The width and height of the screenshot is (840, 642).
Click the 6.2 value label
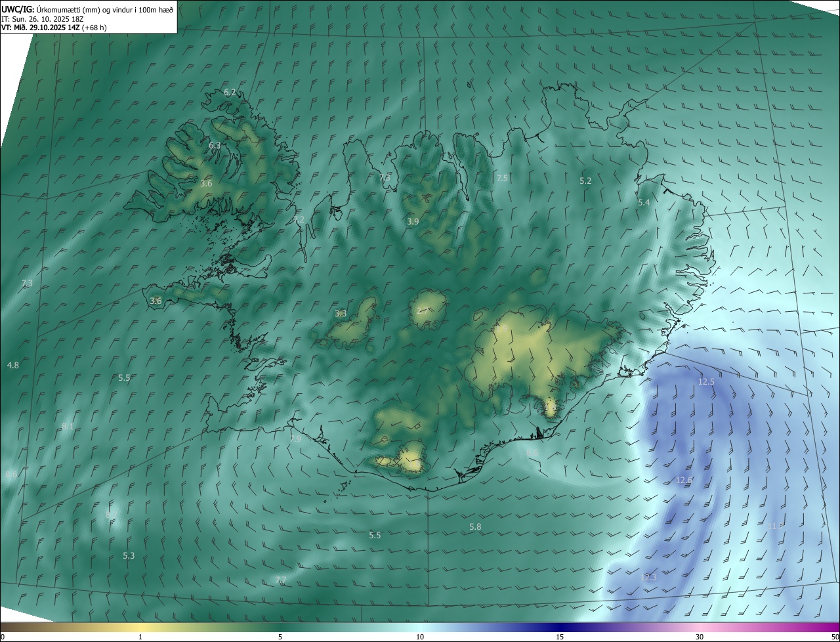click(230, 93)
